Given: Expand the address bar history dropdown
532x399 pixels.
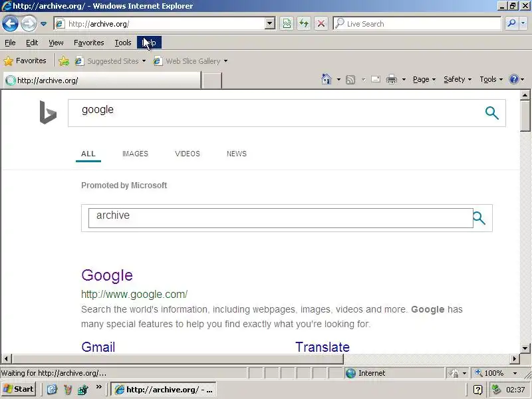Looking at the screenshot, I should click(270, 24).
